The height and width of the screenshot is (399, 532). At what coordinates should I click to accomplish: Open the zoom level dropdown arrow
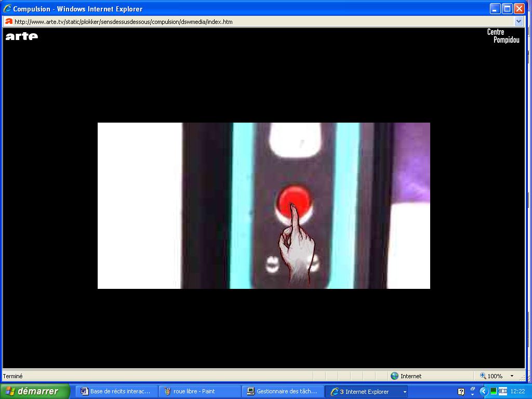[x=512, y=376]
